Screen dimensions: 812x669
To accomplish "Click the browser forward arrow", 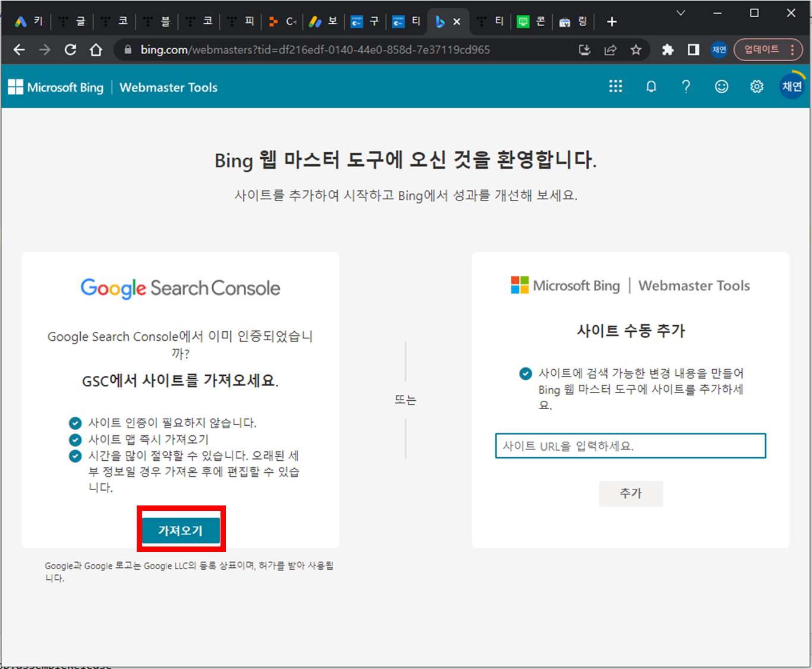I will tap(45, 50).
